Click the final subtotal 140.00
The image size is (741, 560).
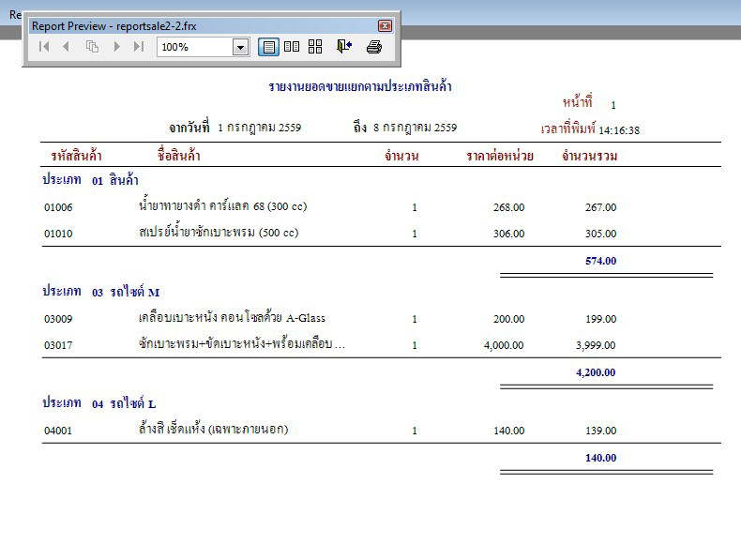[x=600, y=458]
